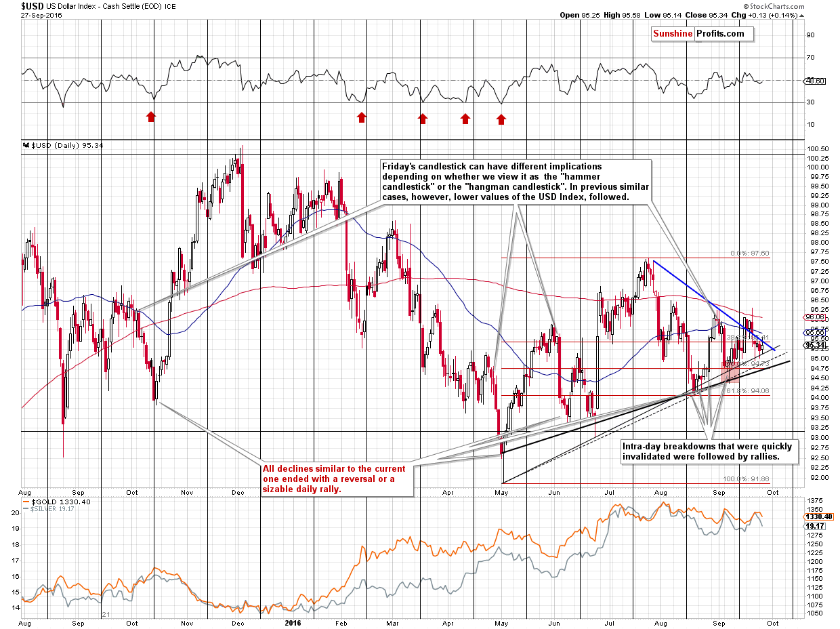Click the red arrow below the May RSI low

tap(501, 119)
